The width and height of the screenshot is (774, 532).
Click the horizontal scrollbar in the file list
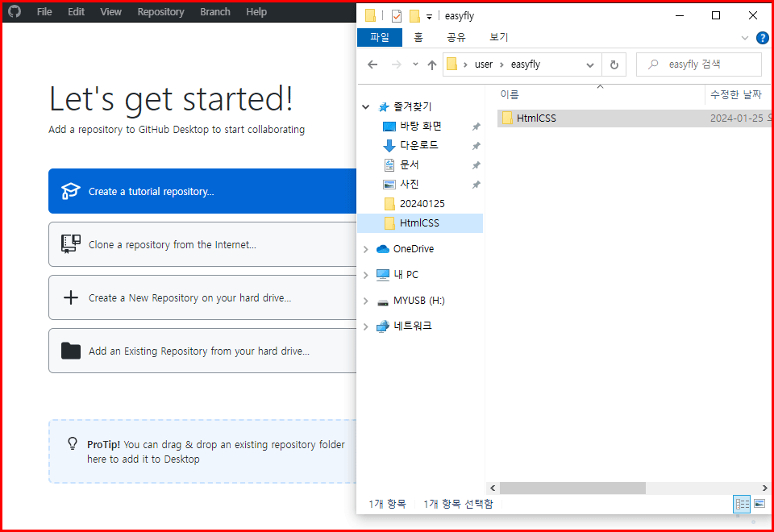point(572,488)
